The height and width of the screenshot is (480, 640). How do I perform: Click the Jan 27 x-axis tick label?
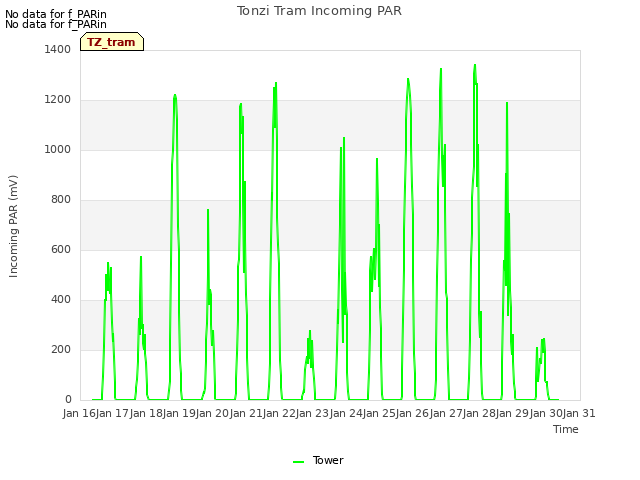point(446,413)
